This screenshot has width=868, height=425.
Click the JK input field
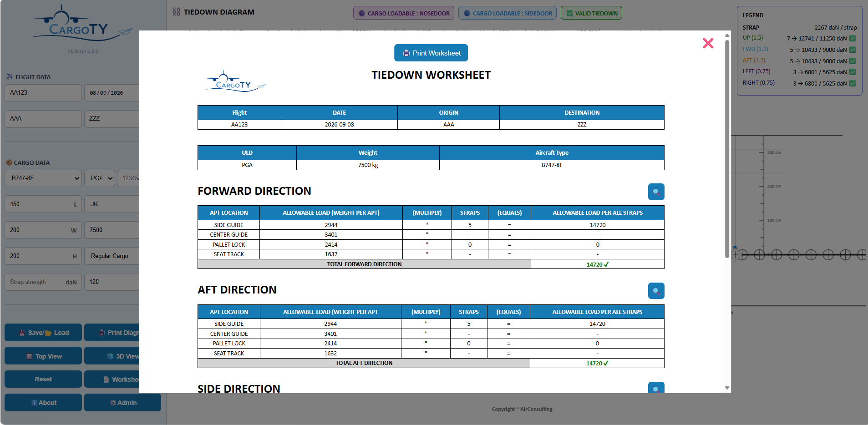tap(112, 204)
